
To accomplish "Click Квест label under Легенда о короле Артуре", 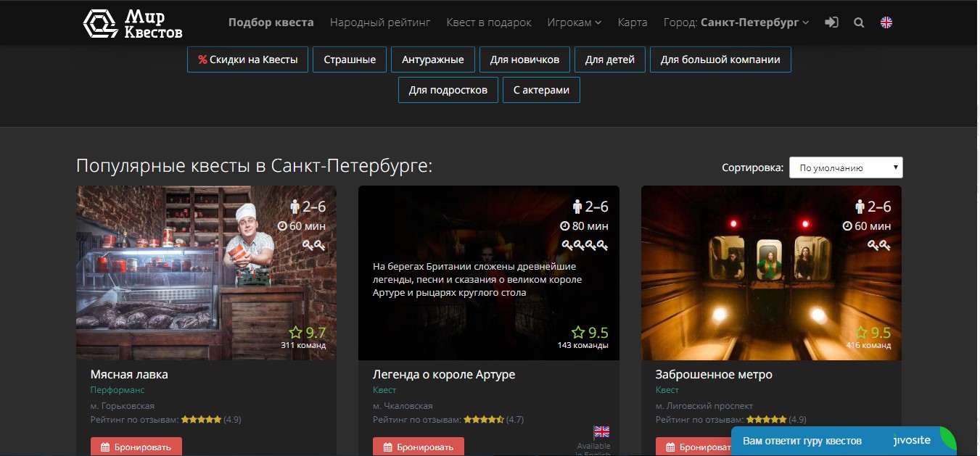I will click(x=384, y=390).
